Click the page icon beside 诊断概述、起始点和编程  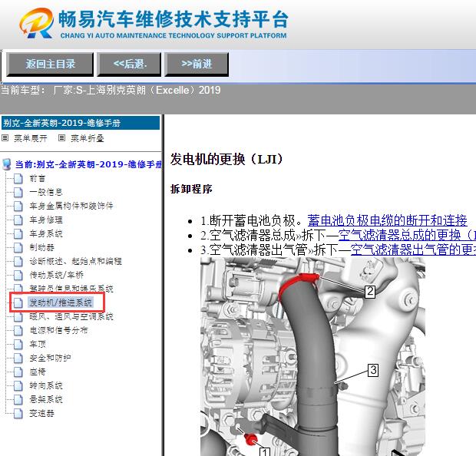point(18,262)
